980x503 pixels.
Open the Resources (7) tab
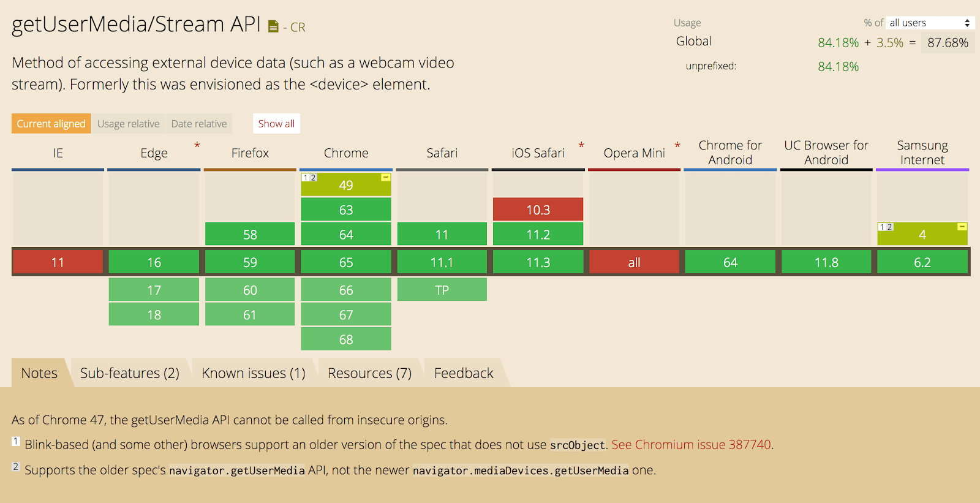[369, 373]
